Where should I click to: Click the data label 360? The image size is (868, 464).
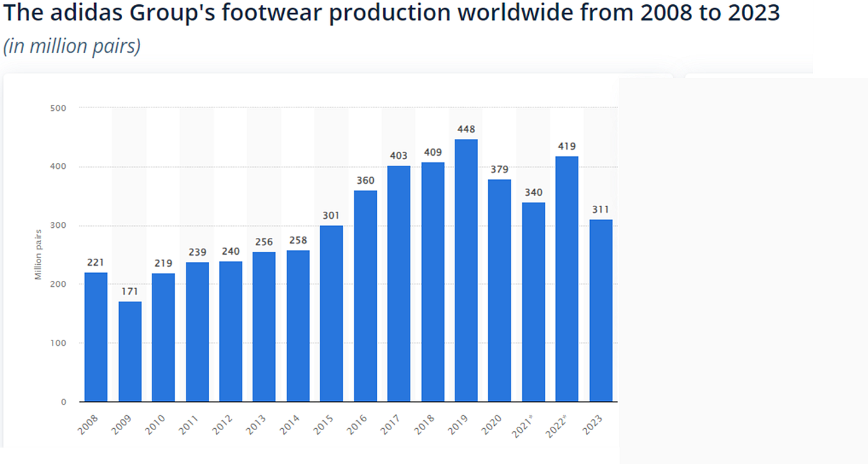tap(365, 181)
